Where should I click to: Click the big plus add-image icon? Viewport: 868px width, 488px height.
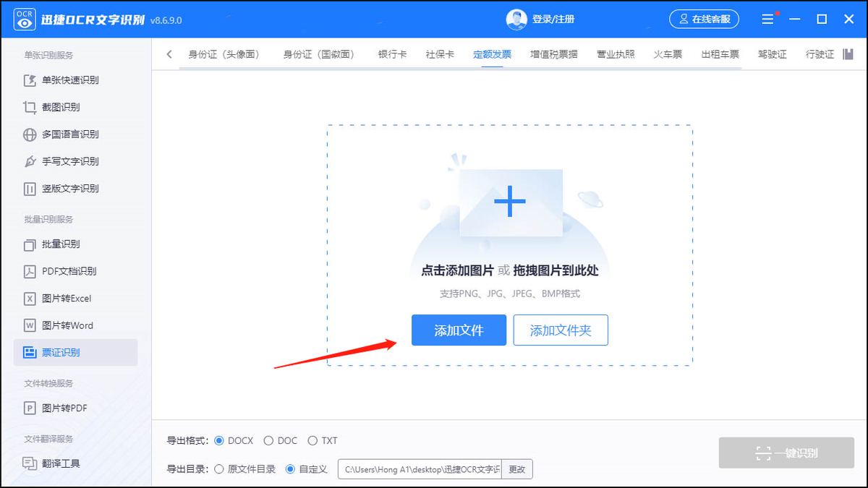(510, 202)
